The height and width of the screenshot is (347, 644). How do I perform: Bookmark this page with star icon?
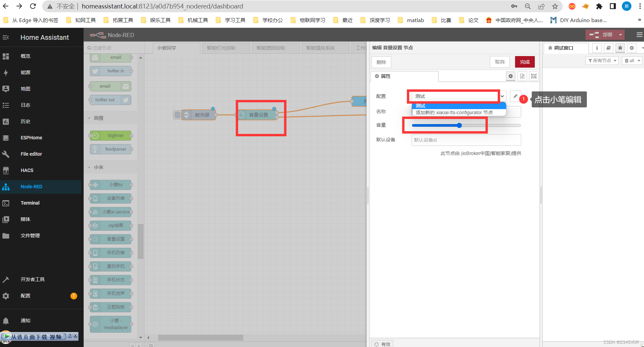tap(555, 6)
